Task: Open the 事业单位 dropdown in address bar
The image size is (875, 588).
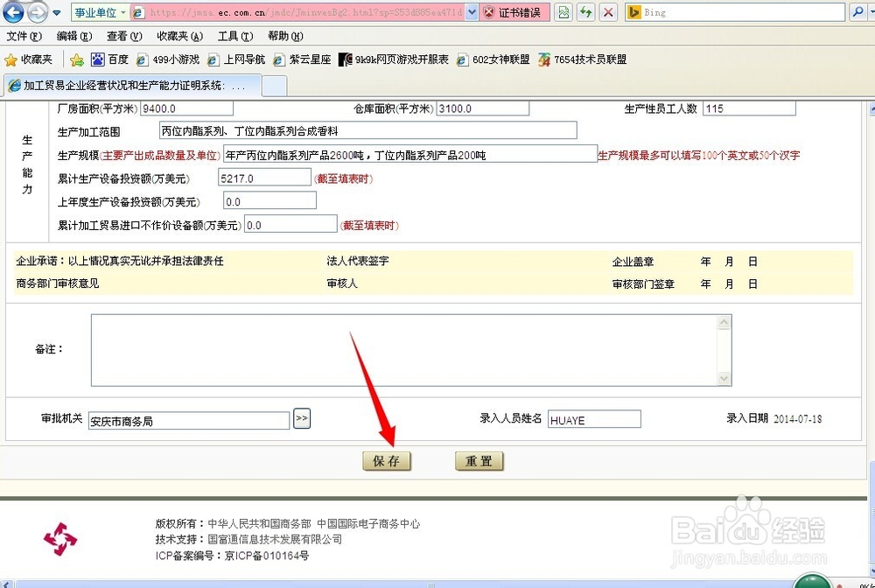Action: point(101,12)
